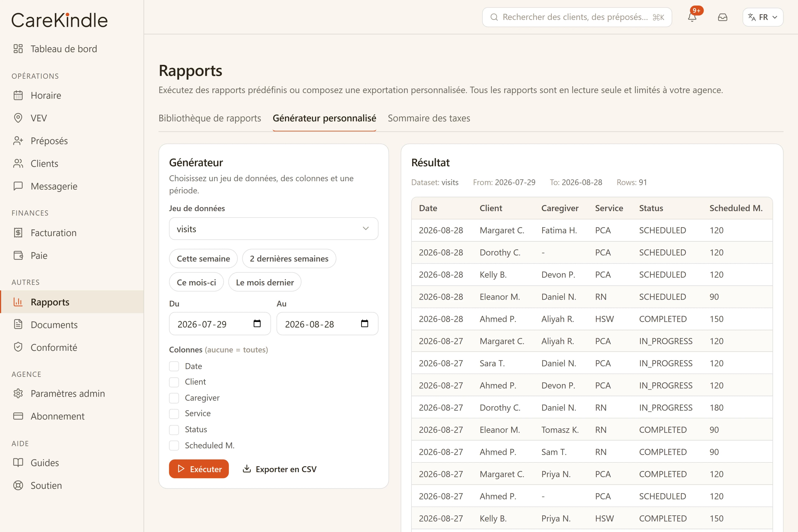Click the CareKindle logo
This screenshot has width=798, height=532.
60,20
